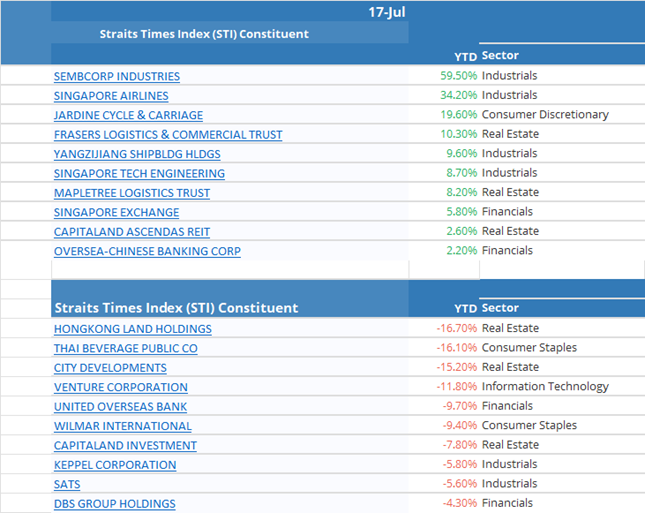Select the -7.80% YTD value
Screen dimensions: 645x513
tap(459, 445)
